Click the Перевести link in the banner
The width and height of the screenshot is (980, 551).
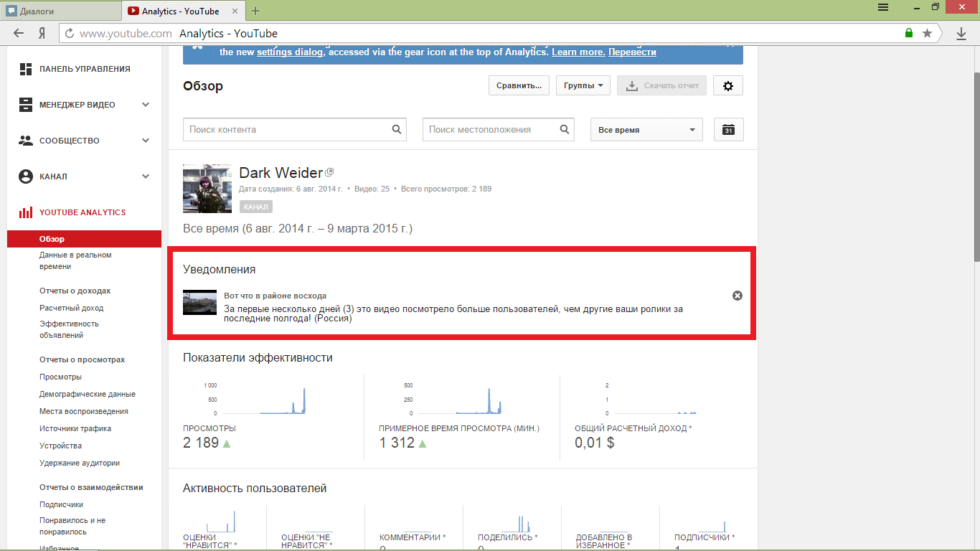click(633, 52)
